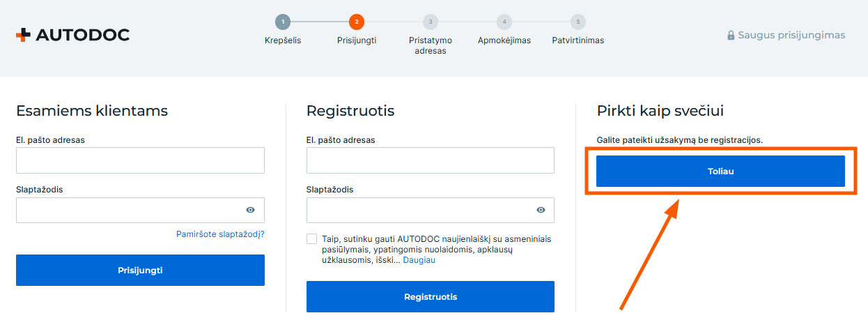Click the Prisijungti login button

pyautogui.click(x=140, y=270)
